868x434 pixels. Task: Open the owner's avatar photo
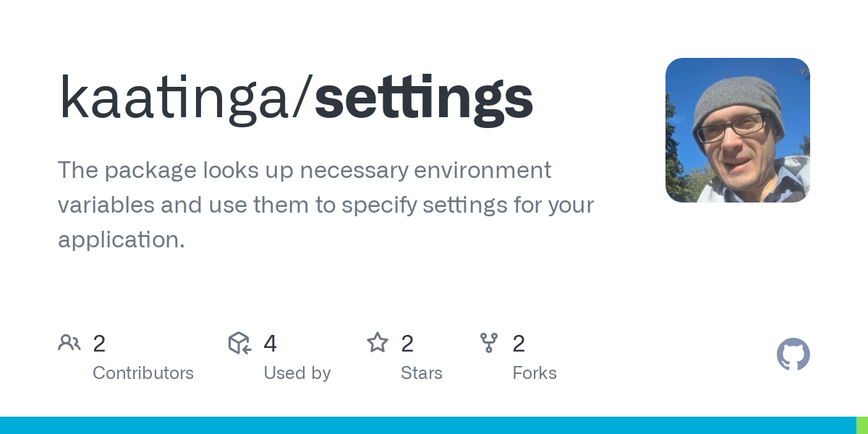[x=737, y=130]
